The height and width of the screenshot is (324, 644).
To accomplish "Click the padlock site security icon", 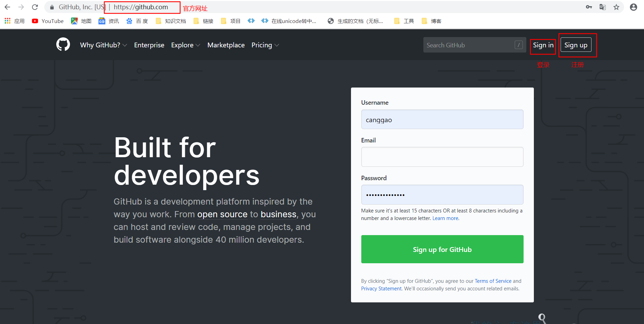I will (x=52, y=7).
